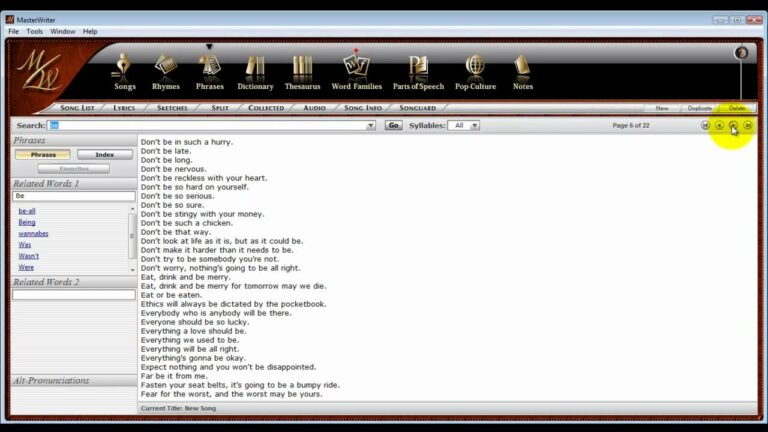Click the Being related word link
Image resolution: width=768 pixels, height=432 pixels.
click(27, 222)
